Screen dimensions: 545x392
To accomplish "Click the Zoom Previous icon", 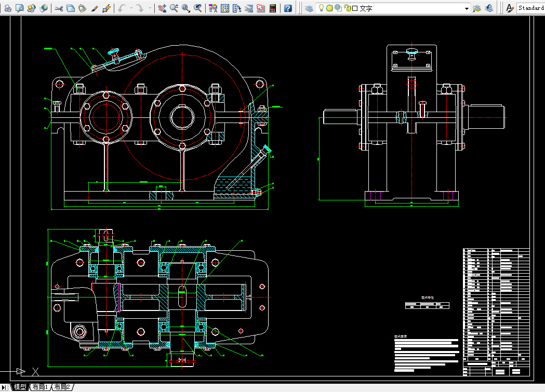I will [x=198, y=8].
